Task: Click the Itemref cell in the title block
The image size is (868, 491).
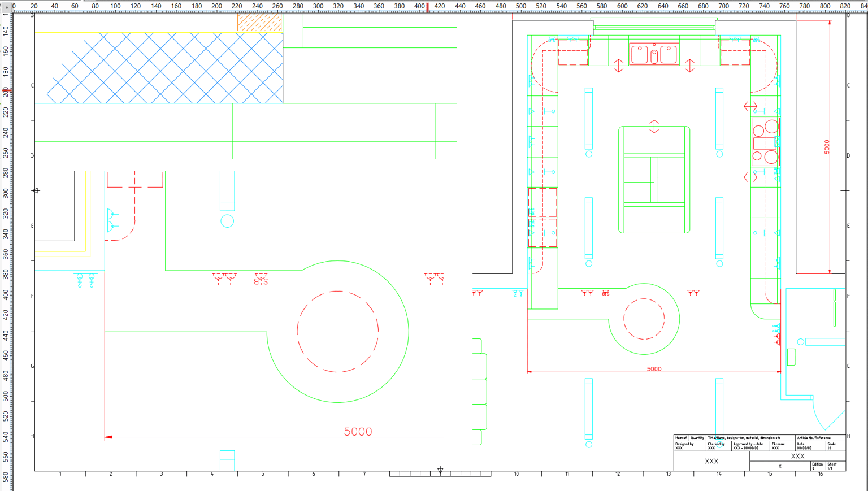Action: tap(682, 438)
